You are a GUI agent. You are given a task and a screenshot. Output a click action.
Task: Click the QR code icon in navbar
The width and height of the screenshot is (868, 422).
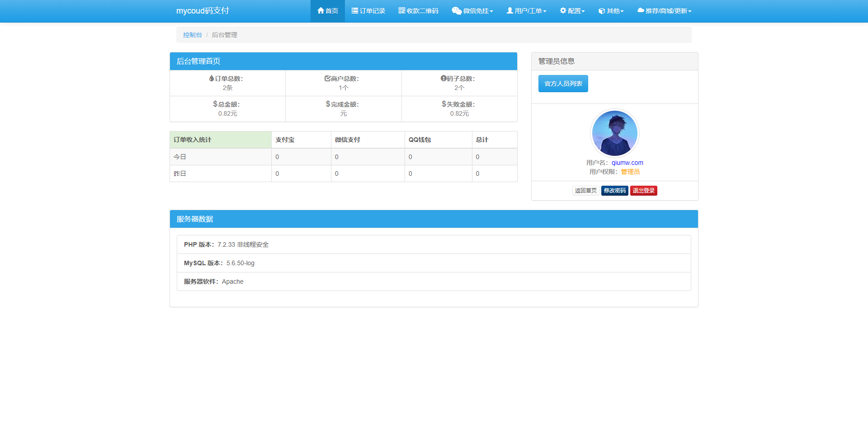pyautogui.click(x=401, y=10)
